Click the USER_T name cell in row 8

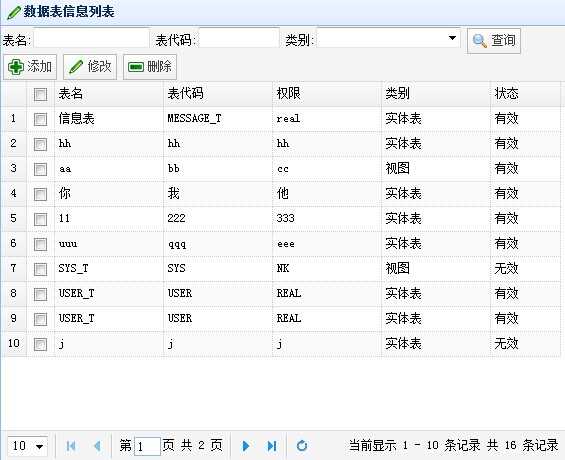click(x=109, y=294)
